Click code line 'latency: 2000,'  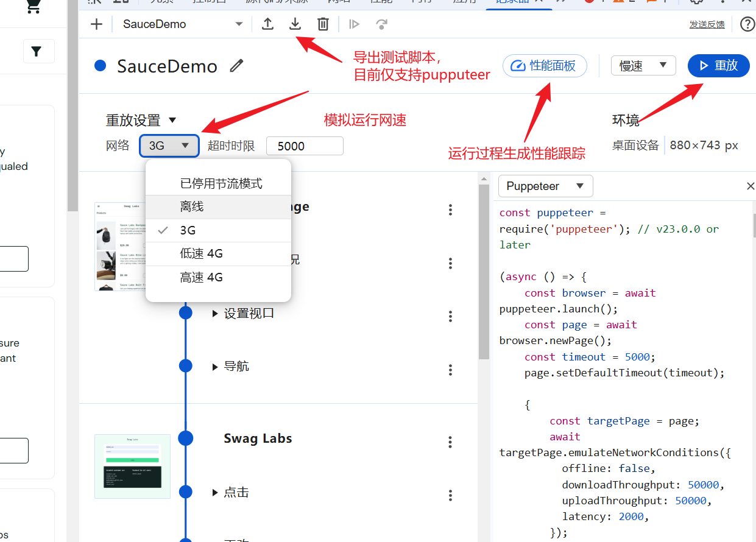point(606,516)
